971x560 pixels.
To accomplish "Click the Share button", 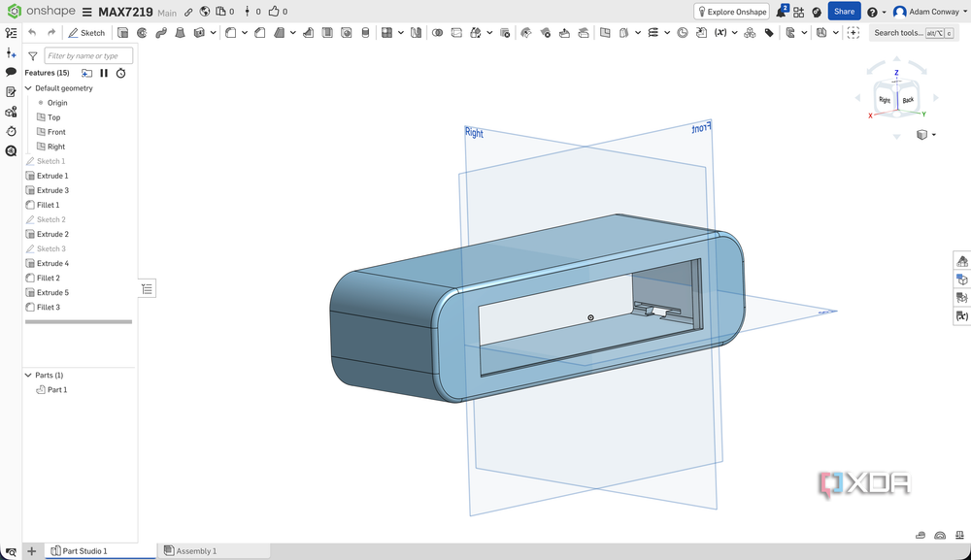I will tap(844, 11).
